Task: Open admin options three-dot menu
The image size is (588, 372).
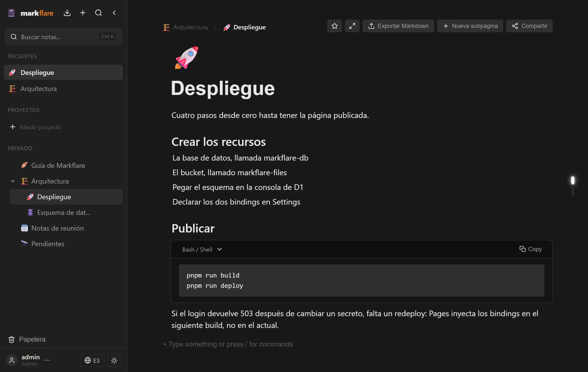Action: 47,360
